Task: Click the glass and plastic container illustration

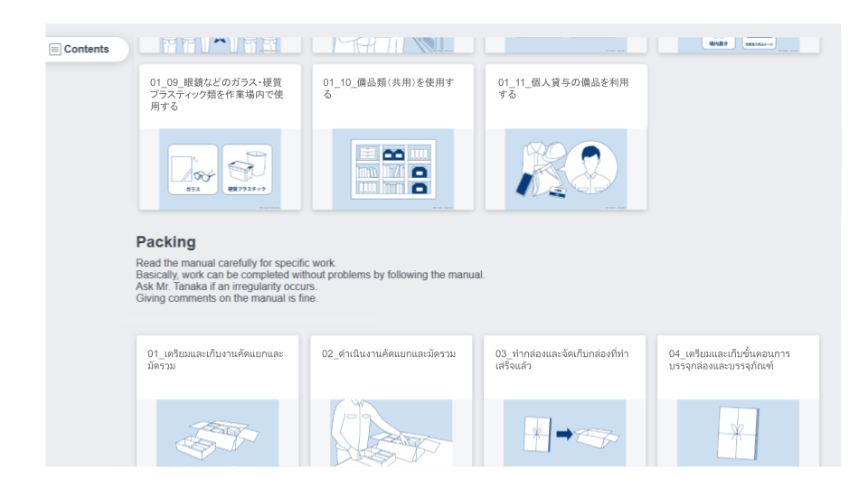Action: 220,168
